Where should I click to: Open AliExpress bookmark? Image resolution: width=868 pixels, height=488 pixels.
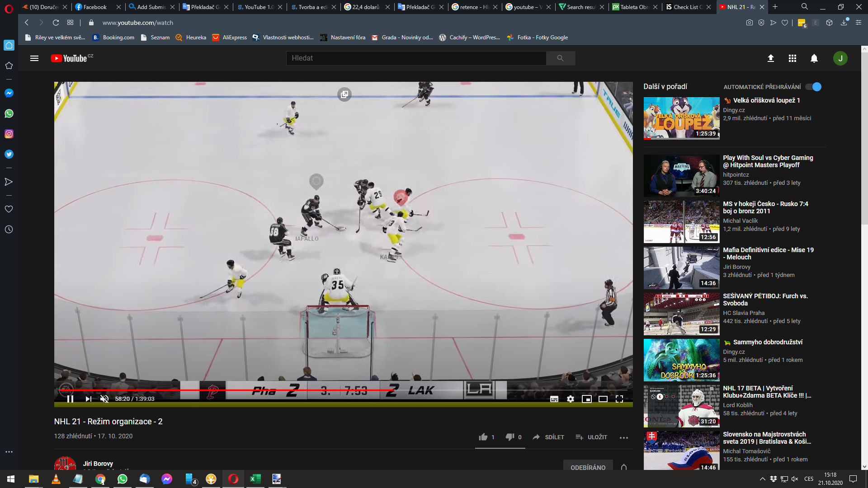pyautogui.click(x=230, y=38)
